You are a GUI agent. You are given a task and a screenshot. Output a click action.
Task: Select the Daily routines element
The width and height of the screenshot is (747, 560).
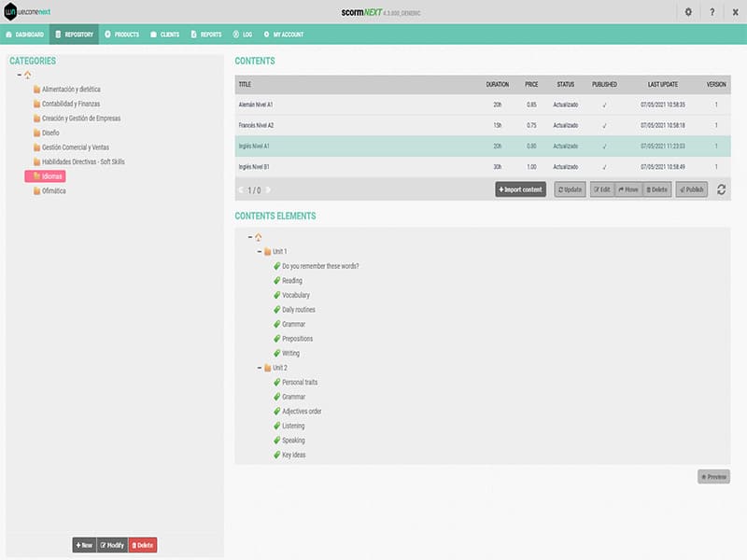299,310
